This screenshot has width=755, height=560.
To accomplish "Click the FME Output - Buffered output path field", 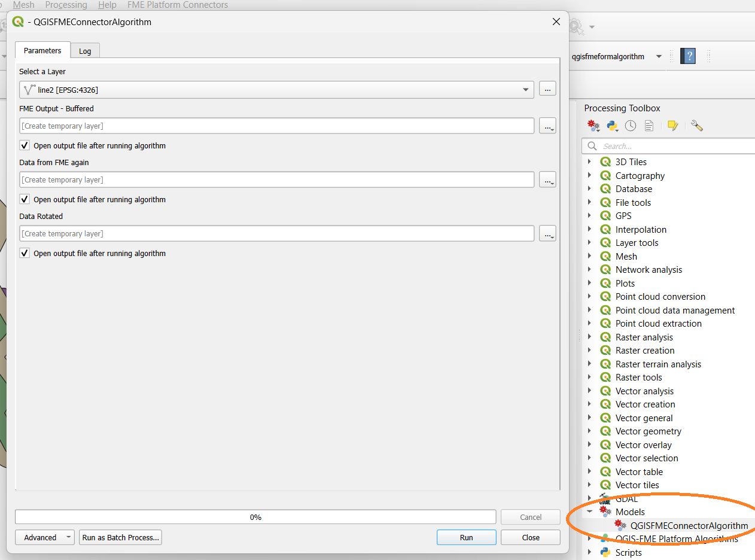I will [x=276, y=126].
